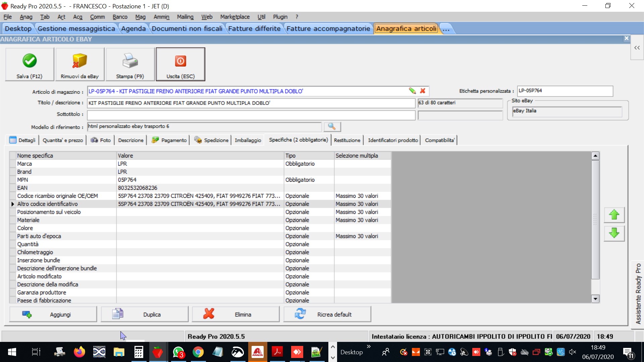Switch to Gestione messaggistica tab
Viewport: 644px width, 362px height.
(x=76, y=28)
